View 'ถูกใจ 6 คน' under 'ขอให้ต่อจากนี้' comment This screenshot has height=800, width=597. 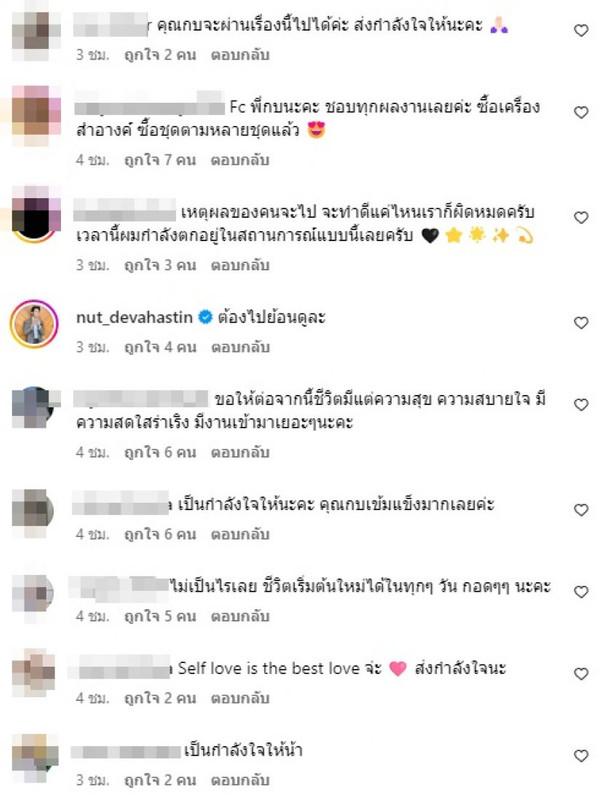160,453
